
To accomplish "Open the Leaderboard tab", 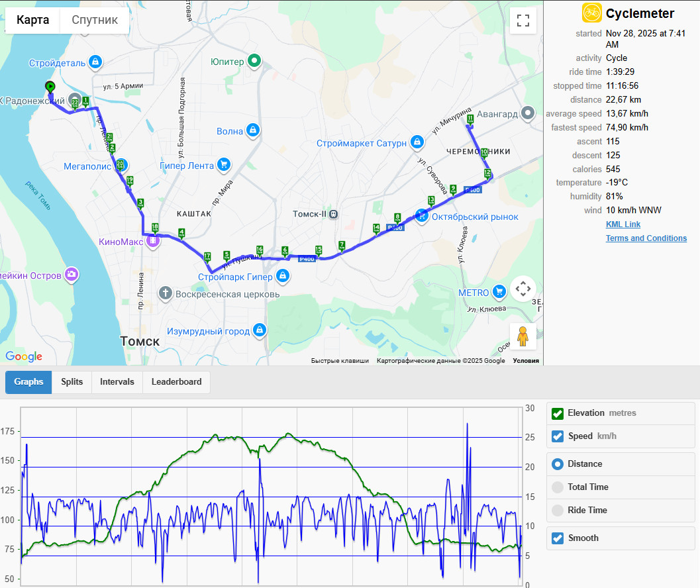I will tap(176, 381).
